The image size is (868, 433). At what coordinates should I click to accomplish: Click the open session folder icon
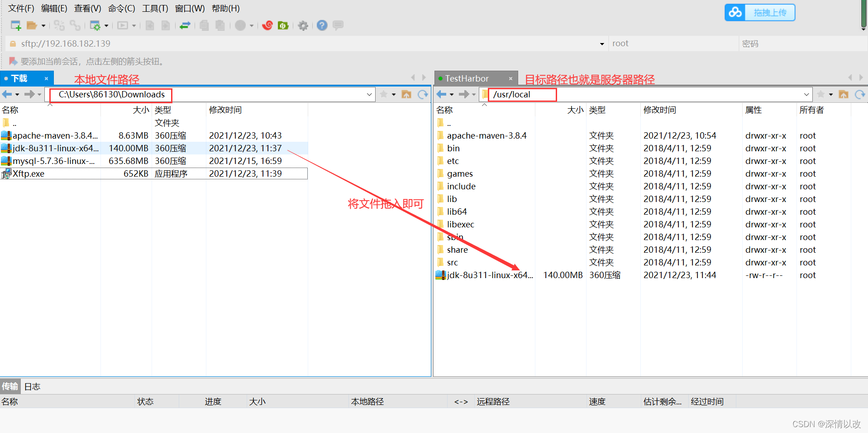click(32, 25)
